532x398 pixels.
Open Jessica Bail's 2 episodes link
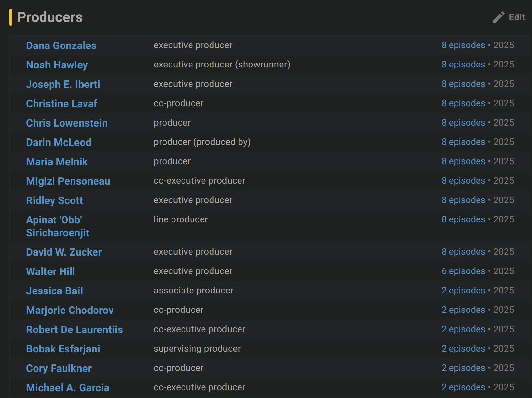point(463,291)
